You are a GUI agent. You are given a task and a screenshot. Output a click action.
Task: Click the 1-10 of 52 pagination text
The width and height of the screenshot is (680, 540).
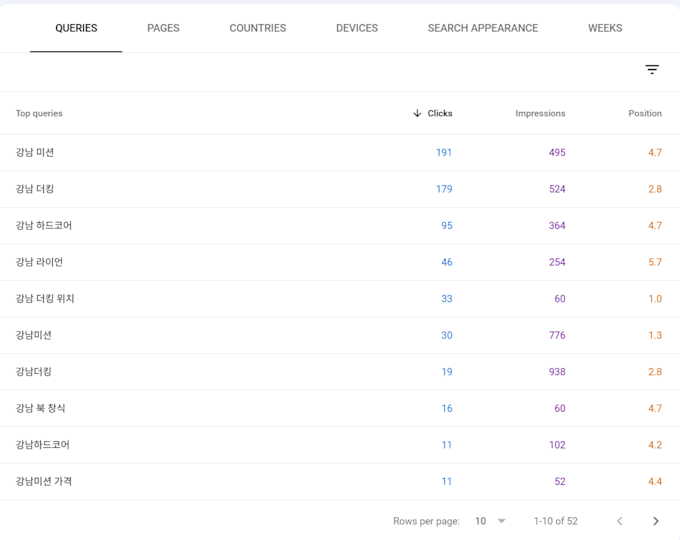[556, 521]
